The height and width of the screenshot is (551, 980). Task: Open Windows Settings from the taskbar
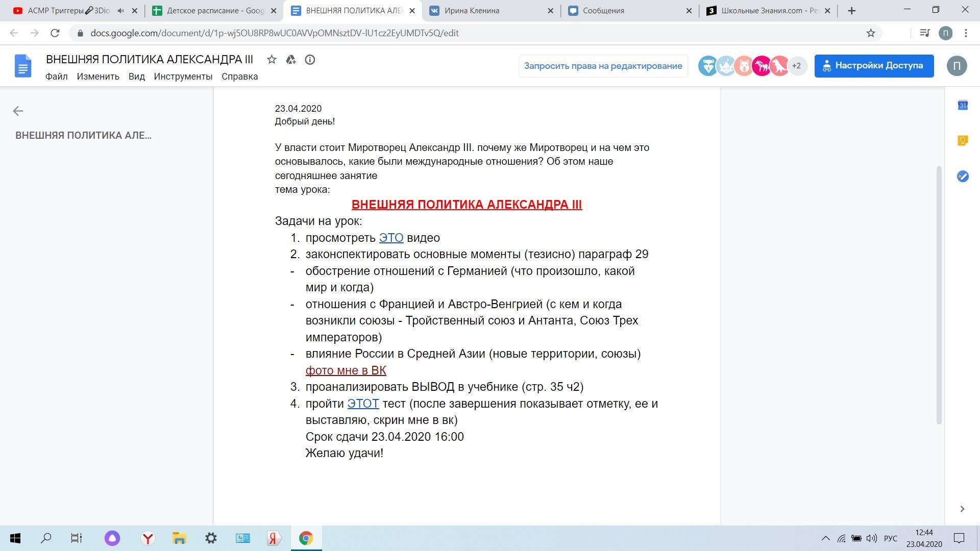coord(211,538)
